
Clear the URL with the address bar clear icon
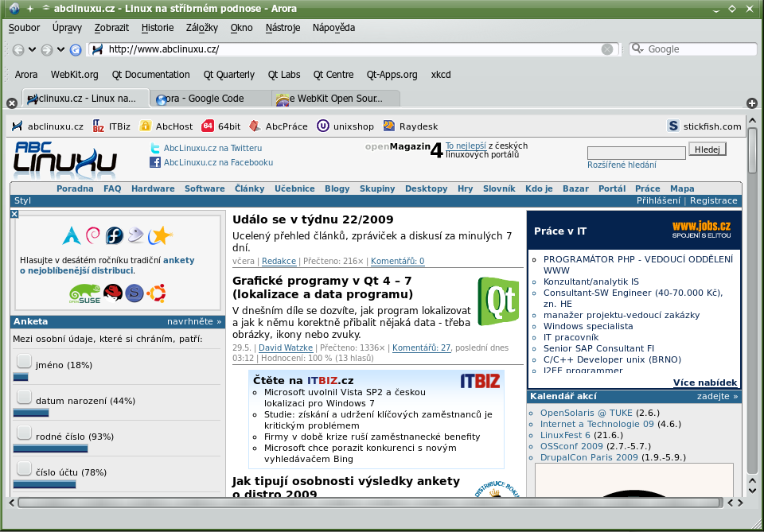pos(607,49)
